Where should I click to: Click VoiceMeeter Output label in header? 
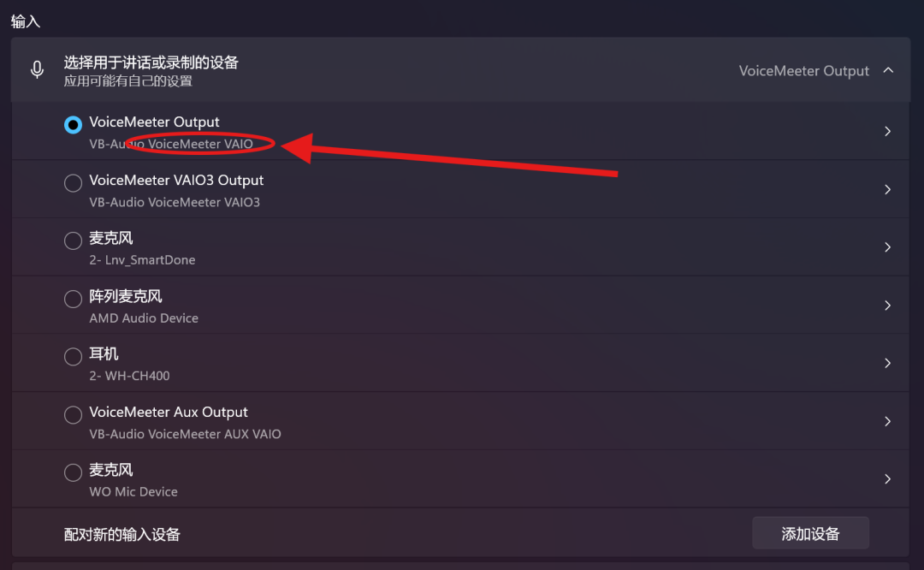(803, 71)
